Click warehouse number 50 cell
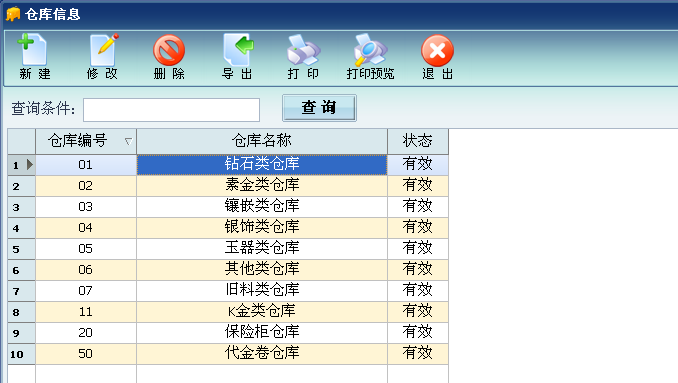 tap(86, 354)
